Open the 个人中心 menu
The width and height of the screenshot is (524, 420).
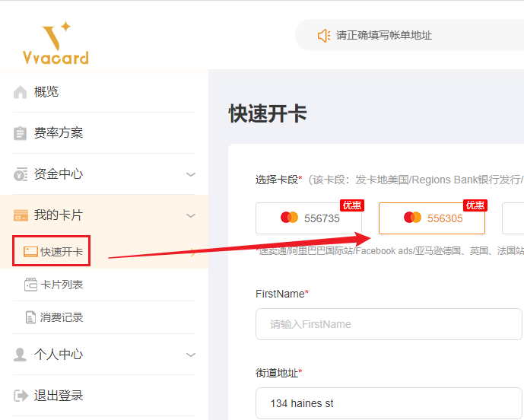click(x=104, y=355)
